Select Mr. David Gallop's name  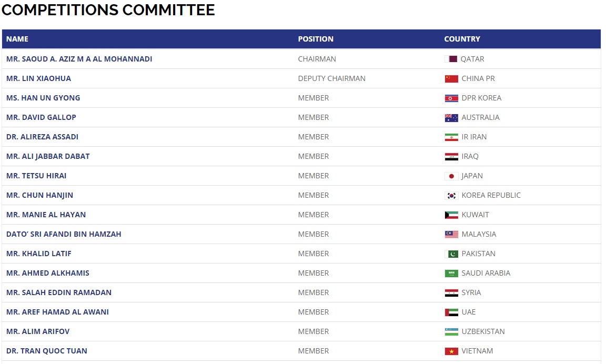41,117
